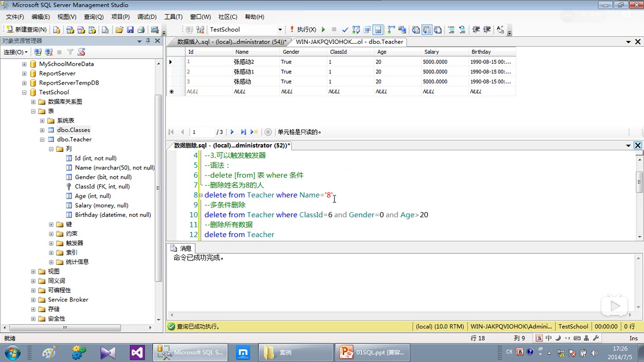The image size is (644, 362).
Task: Expand the dbo.Classes table node
Action: point(42,130)
